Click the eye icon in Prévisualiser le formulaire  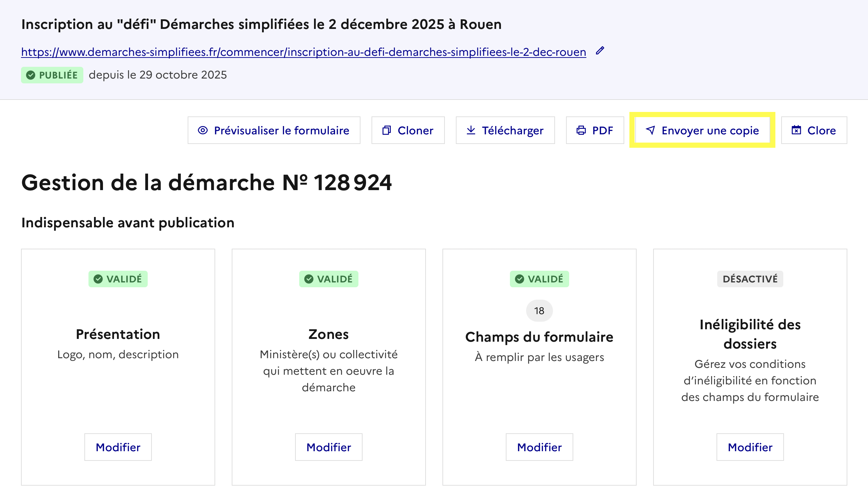(x=203, y=130)
